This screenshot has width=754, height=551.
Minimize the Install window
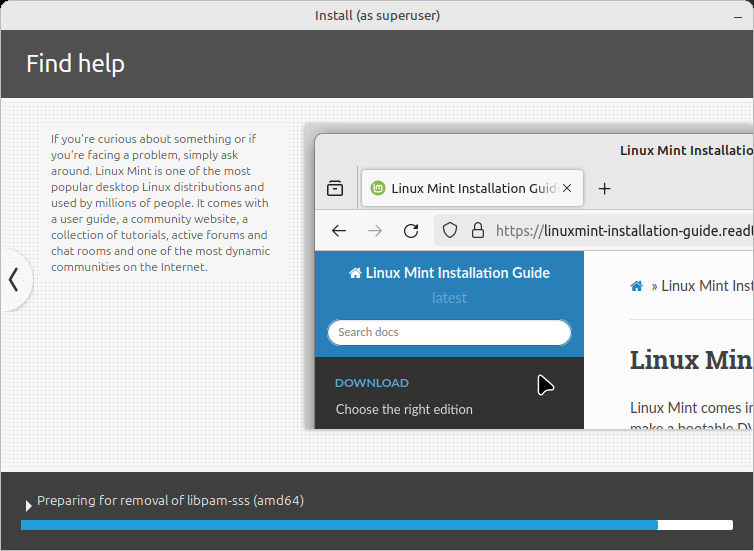click(x=738, y=16)
